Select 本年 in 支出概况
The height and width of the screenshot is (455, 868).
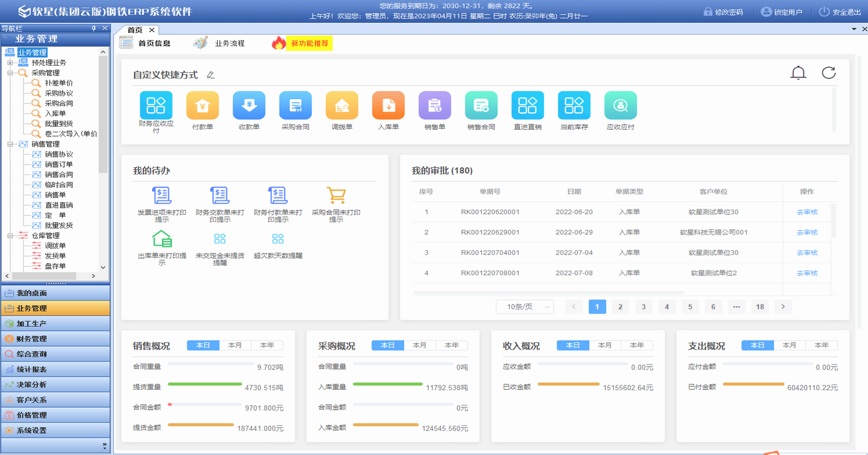822,345
